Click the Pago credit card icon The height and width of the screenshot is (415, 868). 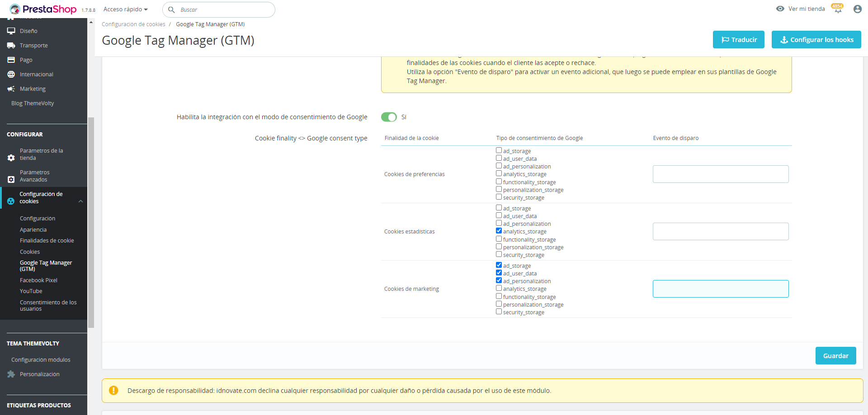coord(11,60)
